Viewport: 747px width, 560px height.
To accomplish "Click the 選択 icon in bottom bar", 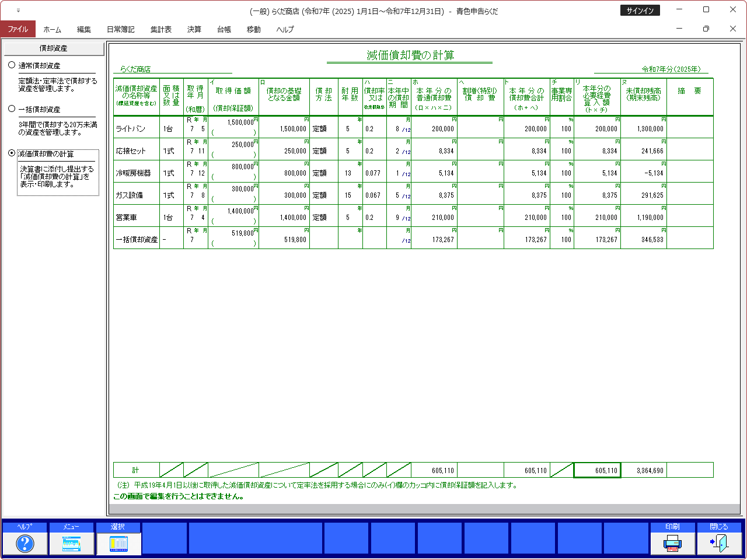I will tap(118, 543).
